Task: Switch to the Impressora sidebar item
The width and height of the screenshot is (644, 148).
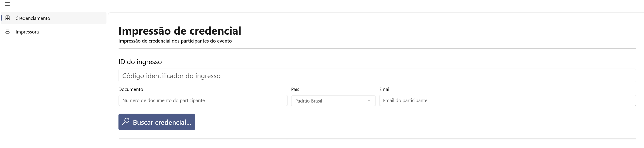Action: tap(53, 32)
